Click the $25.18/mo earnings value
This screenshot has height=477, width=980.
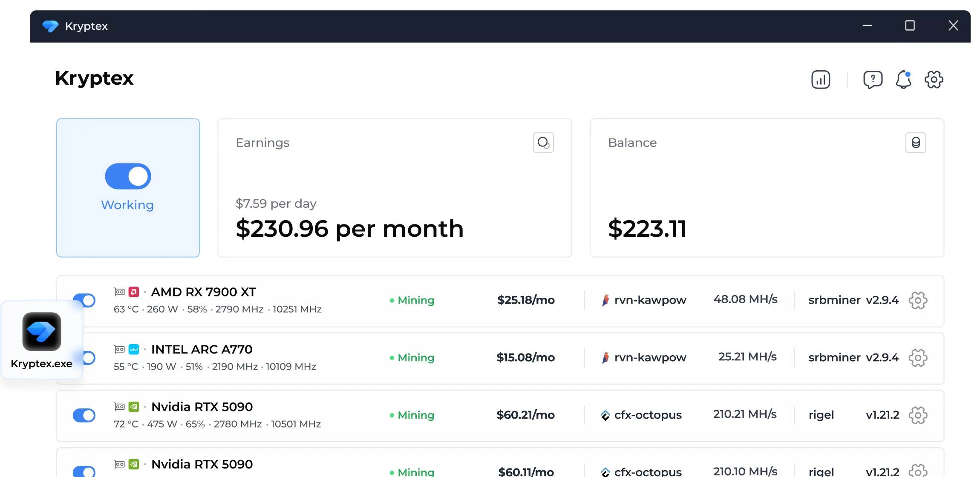pos(526,300)
